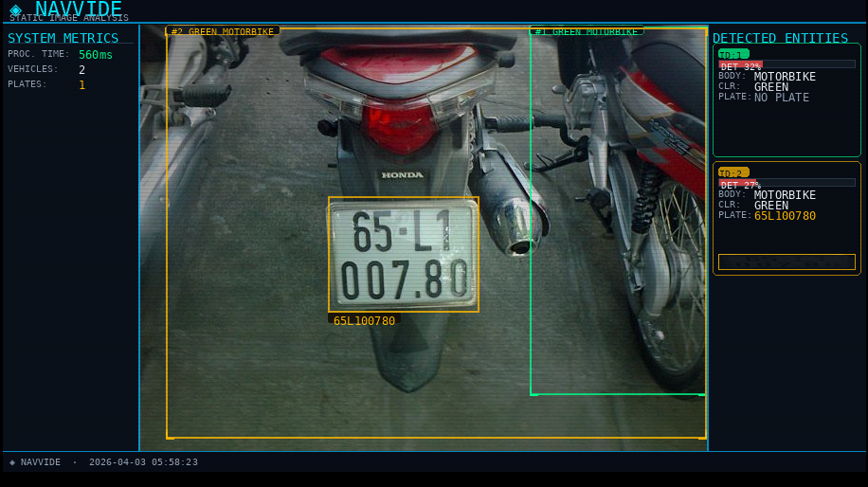868x487 pixels.
Task: Click the ID:2 entity badge
Action: click(733, 172)
